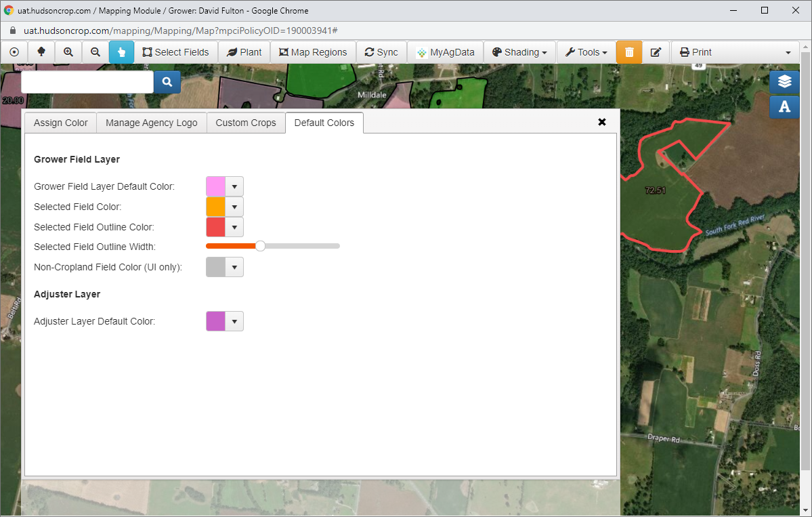The height and width of the screenshot is (517, 812).
Task: Switch to the Assign Color tab
Action: pos(60,123)
